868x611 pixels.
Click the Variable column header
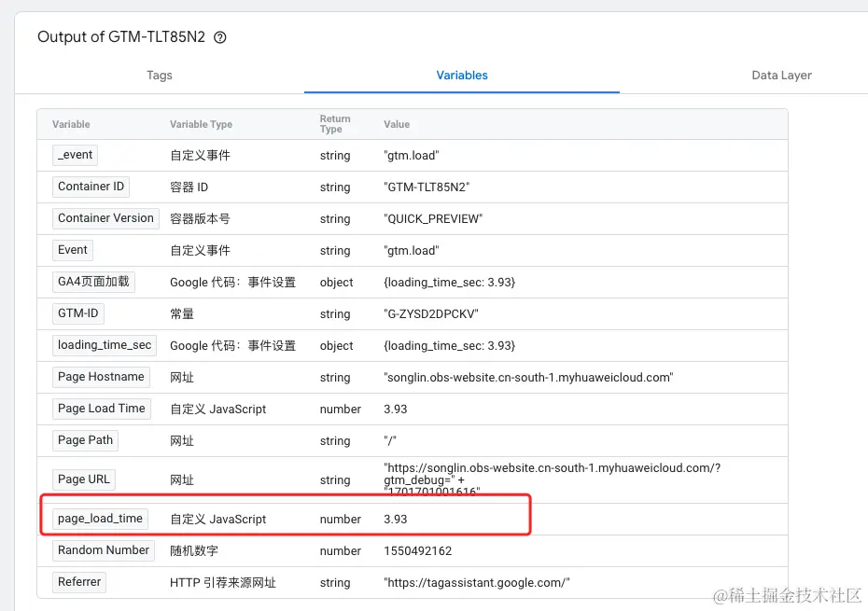click(x=71, y=124)
